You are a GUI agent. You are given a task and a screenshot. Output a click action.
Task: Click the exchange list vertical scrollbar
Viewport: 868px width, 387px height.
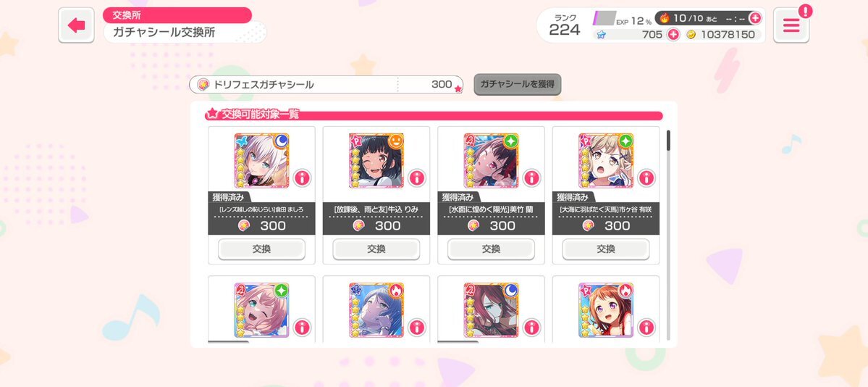coord(669,236)
